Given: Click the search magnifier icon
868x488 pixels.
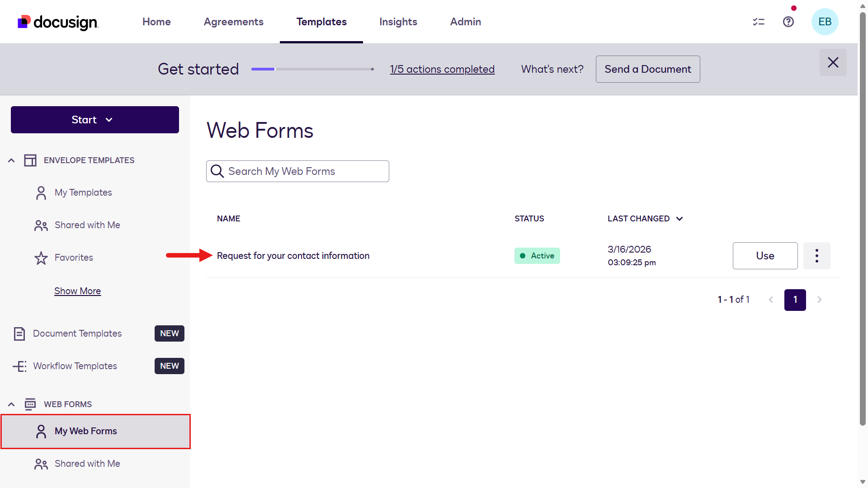Looking at the screenshot, I should pos(217,171).
